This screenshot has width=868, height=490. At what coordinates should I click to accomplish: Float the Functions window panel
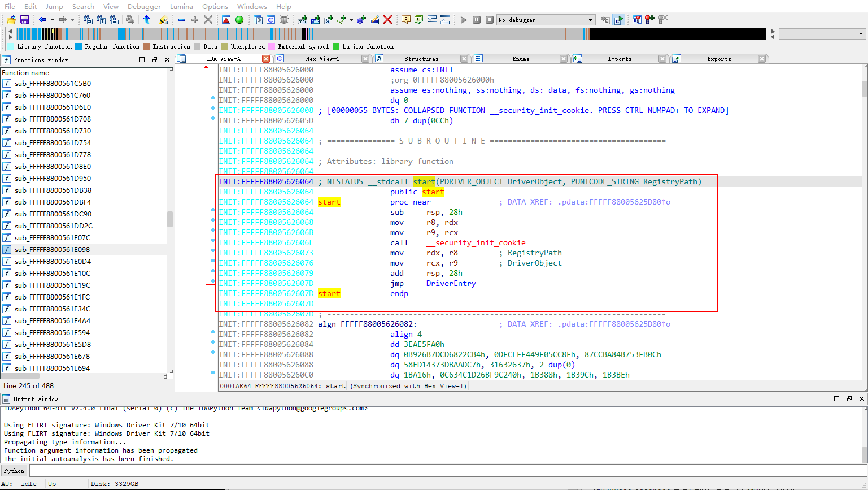click(155, 59)
